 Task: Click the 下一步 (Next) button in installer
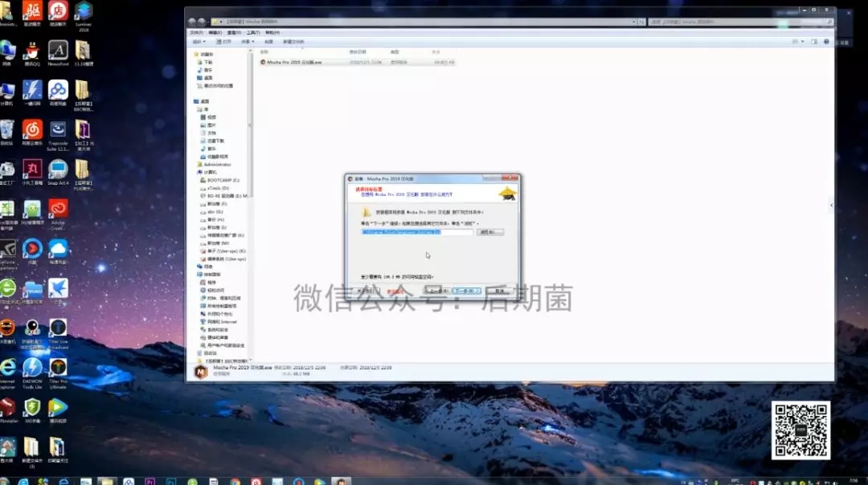467,291
